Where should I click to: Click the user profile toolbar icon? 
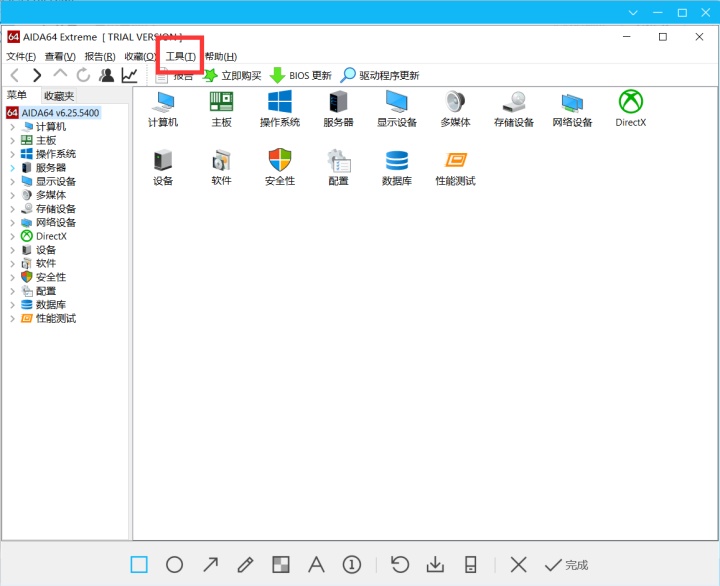(x=107, y=75)
